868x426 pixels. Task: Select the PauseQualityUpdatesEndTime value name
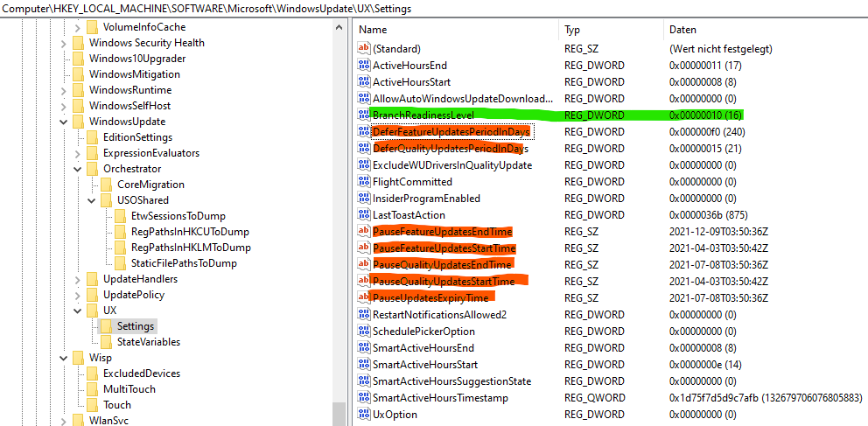tap(442, 264)
